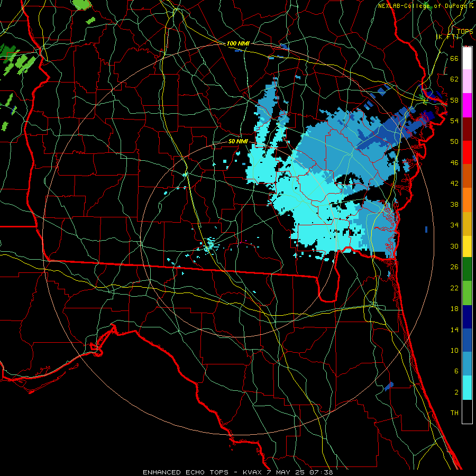Click the legend value "54"
This screenshot has width=476, height=476.
pos(454,121)
